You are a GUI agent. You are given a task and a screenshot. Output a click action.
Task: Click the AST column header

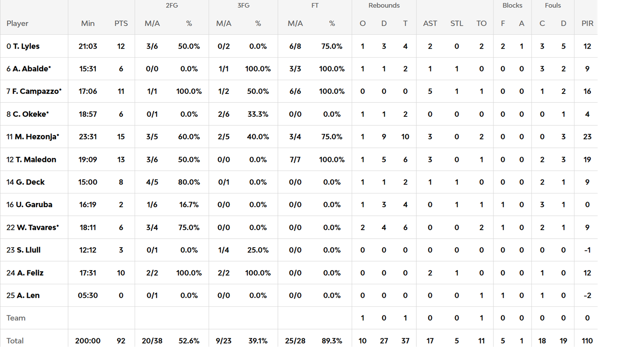coord(430,23)
